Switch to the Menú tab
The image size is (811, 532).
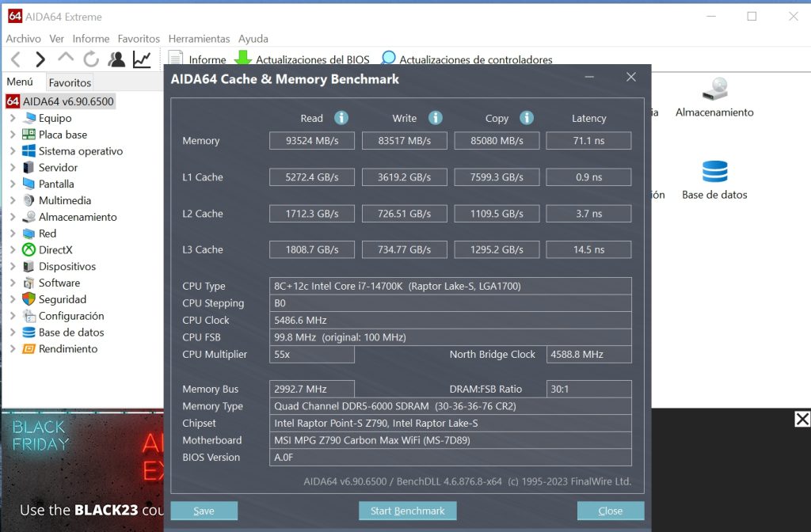pyautogui.click(x=20, y=82)
